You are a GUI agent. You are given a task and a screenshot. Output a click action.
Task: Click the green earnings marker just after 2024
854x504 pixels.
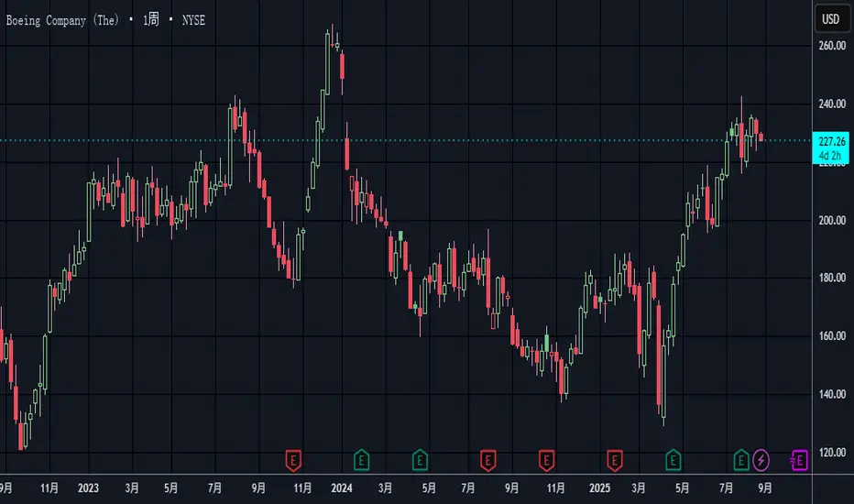coord(362,457)
